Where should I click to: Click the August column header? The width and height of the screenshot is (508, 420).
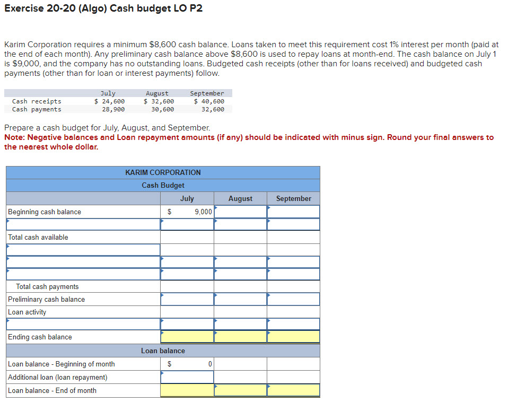click(240, 198)
